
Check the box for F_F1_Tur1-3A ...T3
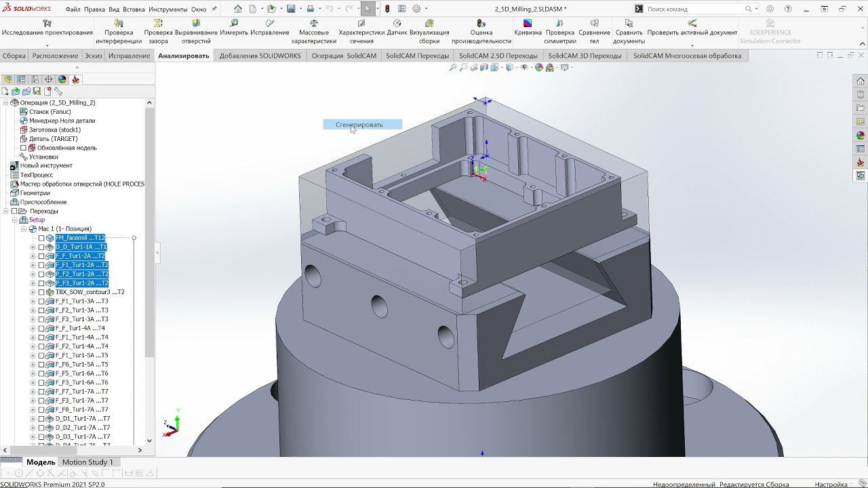click(x=41, y=301)
